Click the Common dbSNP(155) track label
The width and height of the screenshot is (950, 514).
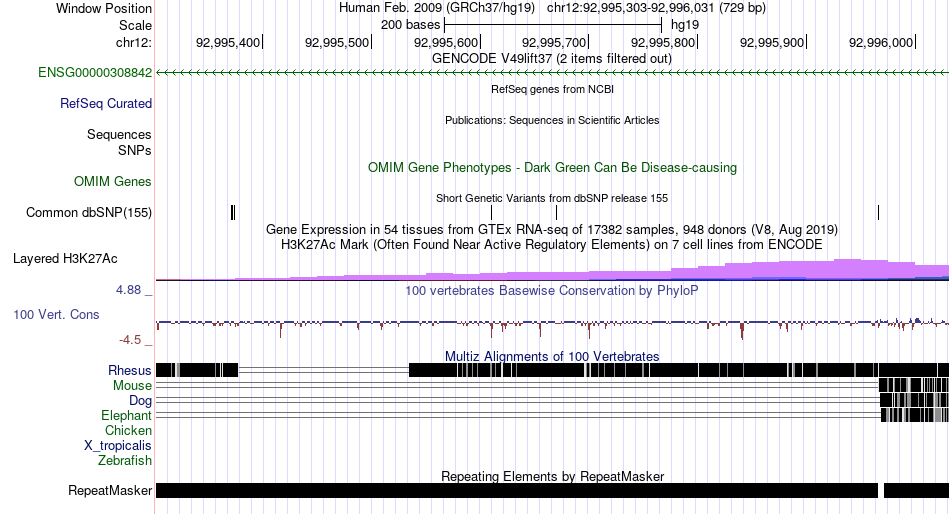coord(89,213)
